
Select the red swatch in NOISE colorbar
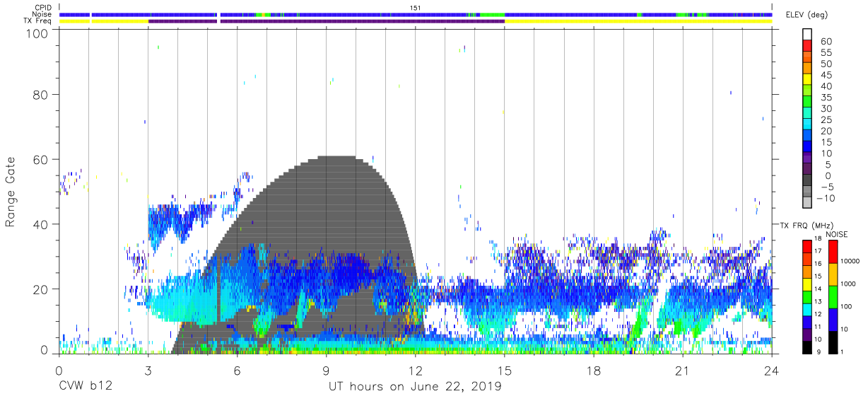click(x=832, y=252)
